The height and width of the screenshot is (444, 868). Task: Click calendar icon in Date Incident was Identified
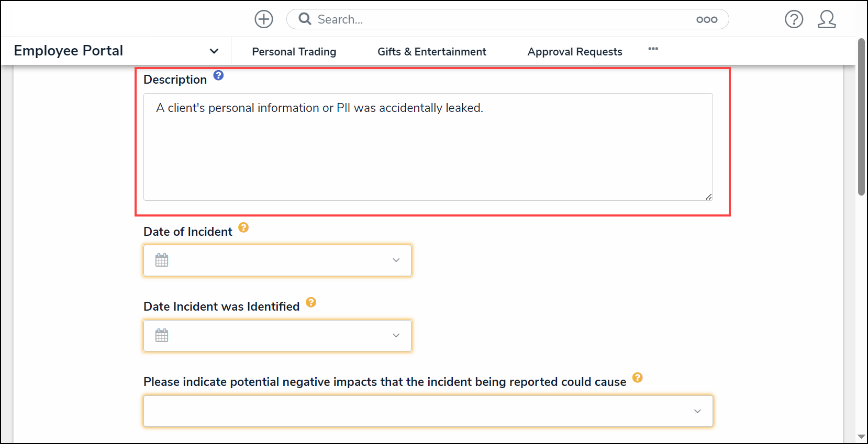[162, 335]
